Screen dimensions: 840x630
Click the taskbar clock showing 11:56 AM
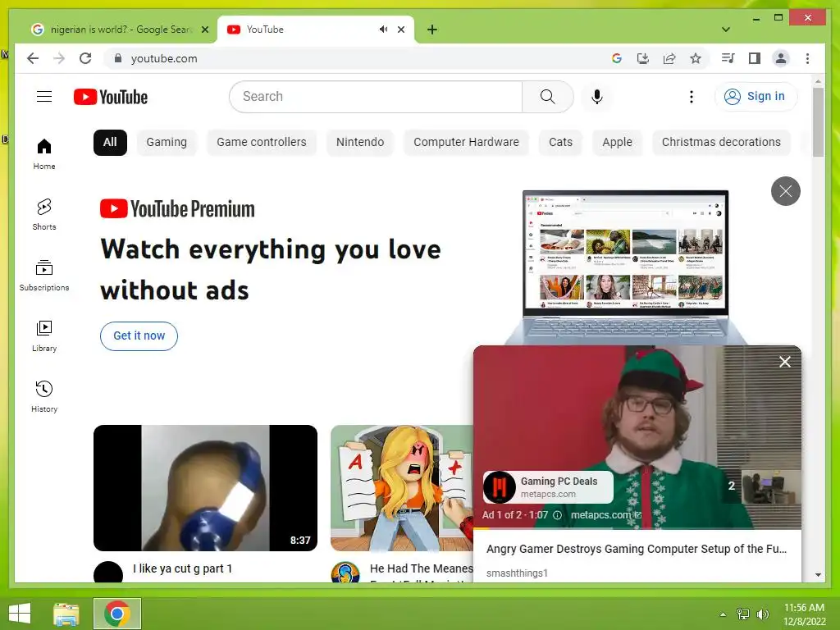pos(804,614)
